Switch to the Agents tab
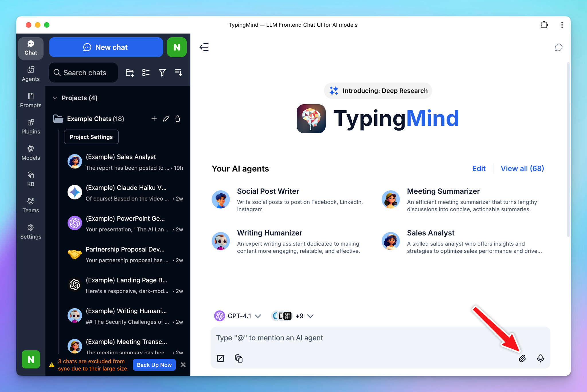 pyautogui.click(x=31, y=74)
